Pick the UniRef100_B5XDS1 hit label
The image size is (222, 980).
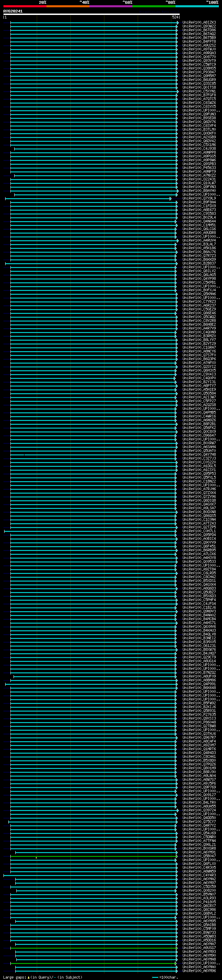point(199,581)
